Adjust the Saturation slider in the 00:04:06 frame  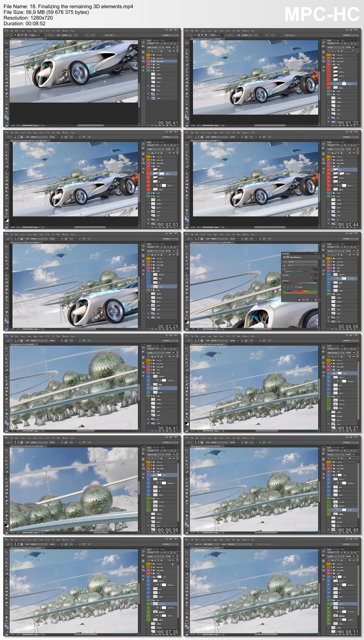tap(300, 277)
